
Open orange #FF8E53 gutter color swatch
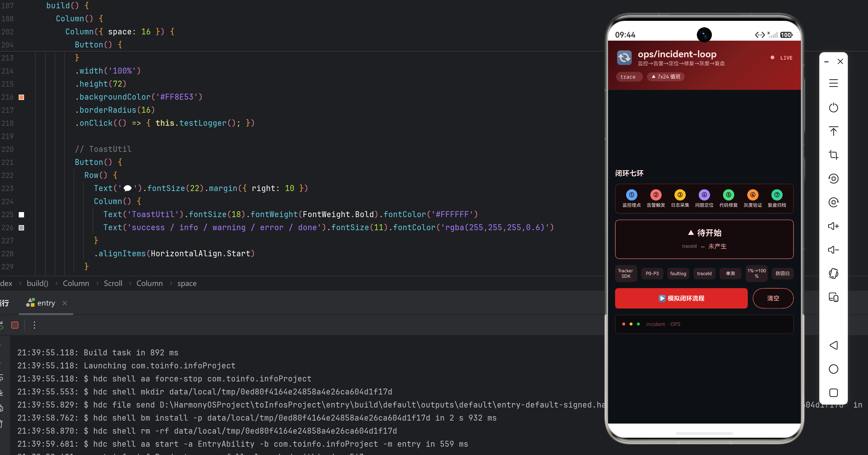click(21, 97)
